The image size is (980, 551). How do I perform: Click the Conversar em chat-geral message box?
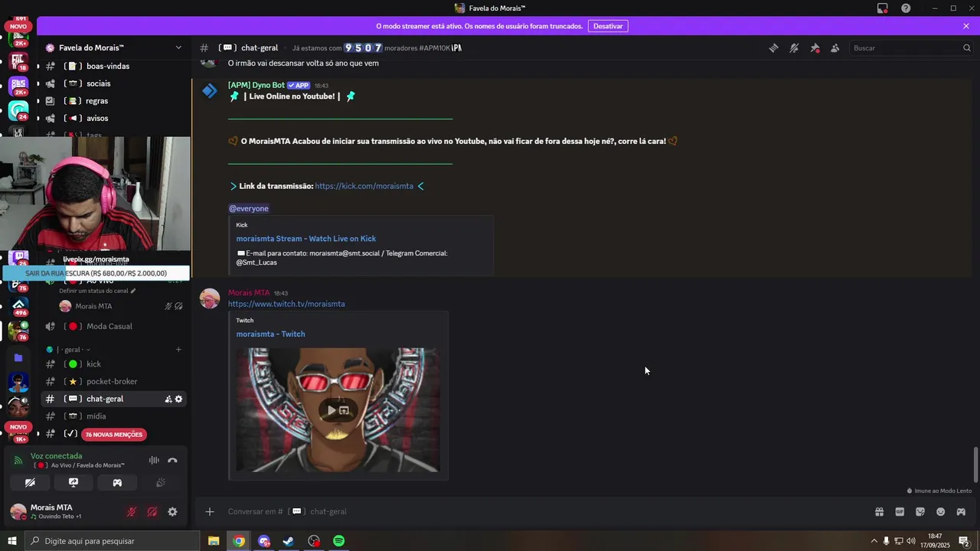point(536,511)
